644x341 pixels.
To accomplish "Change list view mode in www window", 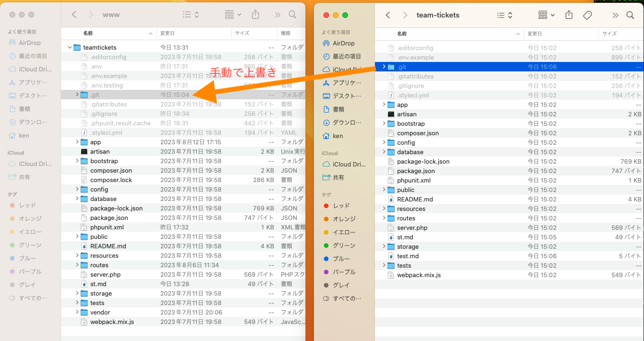I will point(191,15).
